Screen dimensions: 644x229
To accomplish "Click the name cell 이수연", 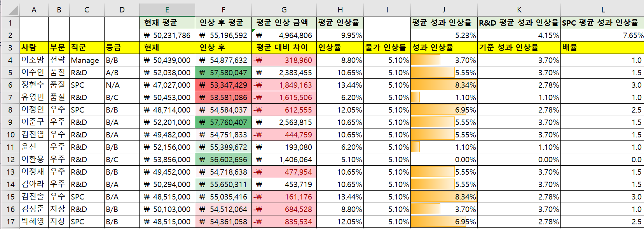I will coord(34,73).
